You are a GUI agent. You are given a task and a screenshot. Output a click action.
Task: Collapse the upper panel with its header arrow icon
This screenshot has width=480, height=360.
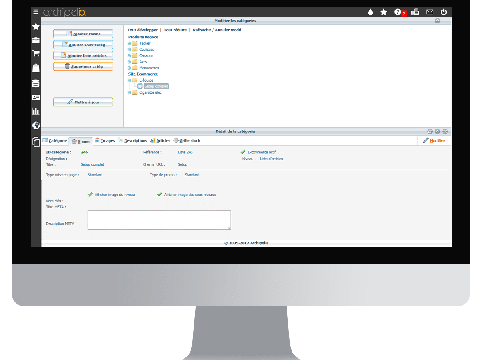tap(437, 21)
